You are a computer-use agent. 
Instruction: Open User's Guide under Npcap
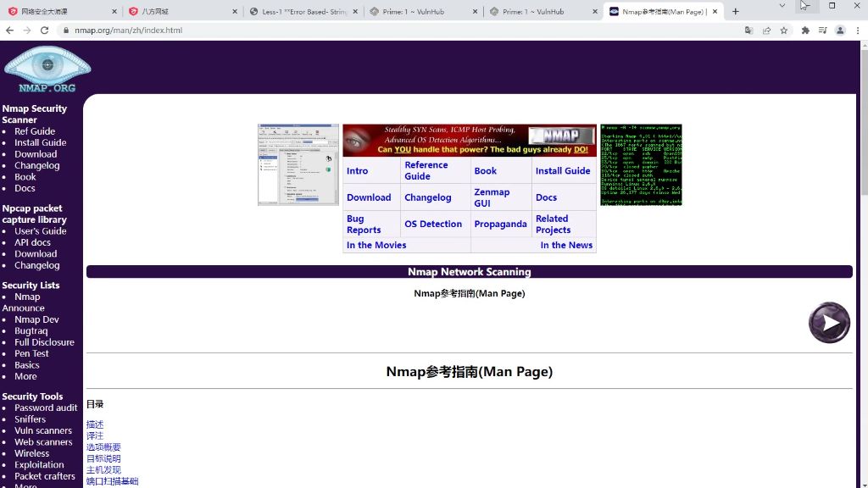41,231
